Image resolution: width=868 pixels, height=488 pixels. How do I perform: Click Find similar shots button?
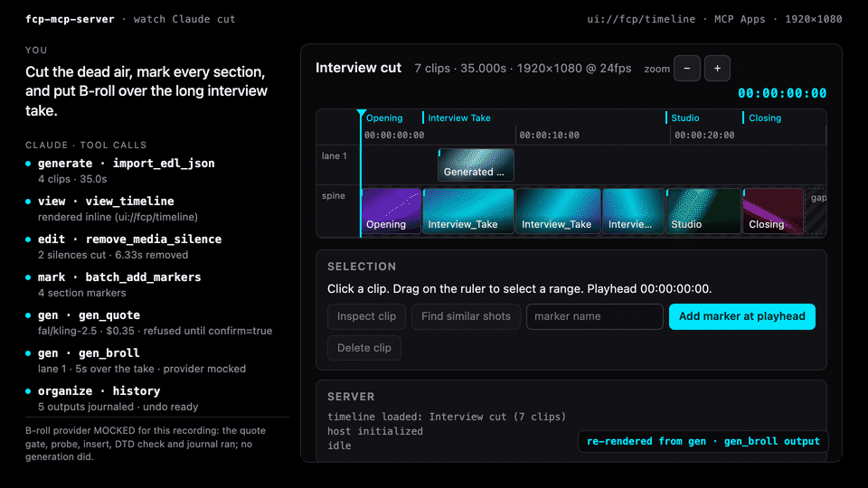click(466, 316)
